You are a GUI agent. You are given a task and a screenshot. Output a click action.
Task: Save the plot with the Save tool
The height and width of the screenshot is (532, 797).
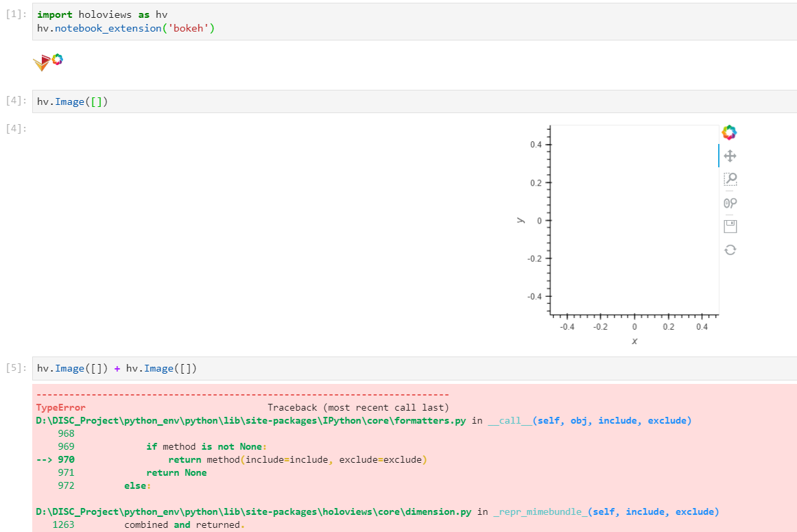730,226
